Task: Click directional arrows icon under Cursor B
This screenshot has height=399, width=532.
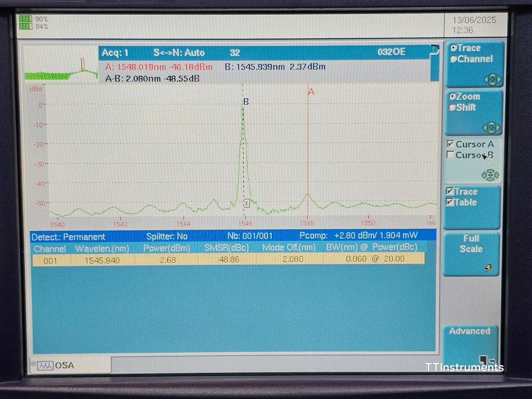Action: [491, 175]
